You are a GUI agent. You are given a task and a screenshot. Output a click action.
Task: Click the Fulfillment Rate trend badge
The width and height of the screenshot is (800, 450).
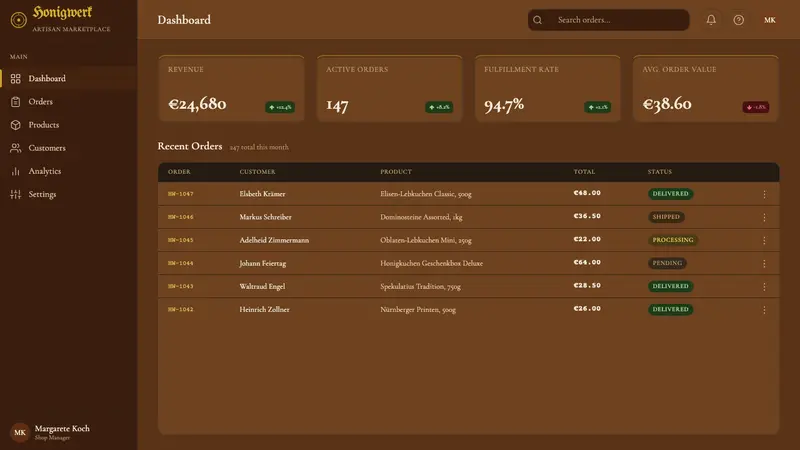[597, 107]
